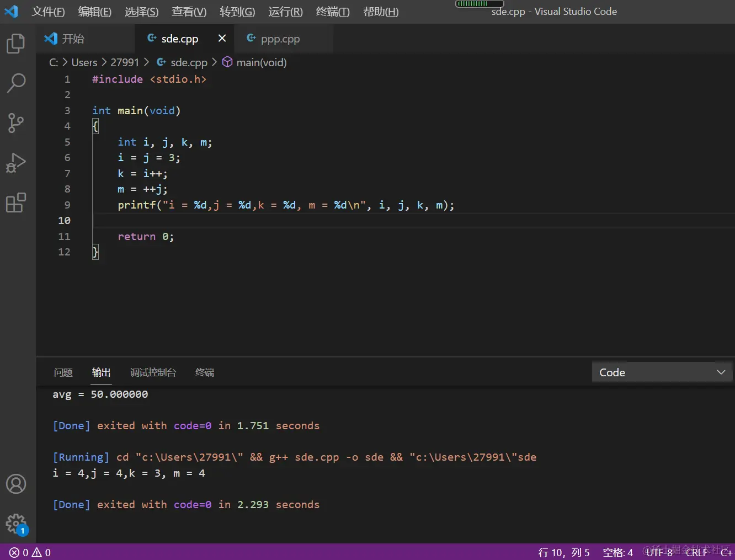Switch to the 问题 panel tab
735x560 pixels.
63,372
